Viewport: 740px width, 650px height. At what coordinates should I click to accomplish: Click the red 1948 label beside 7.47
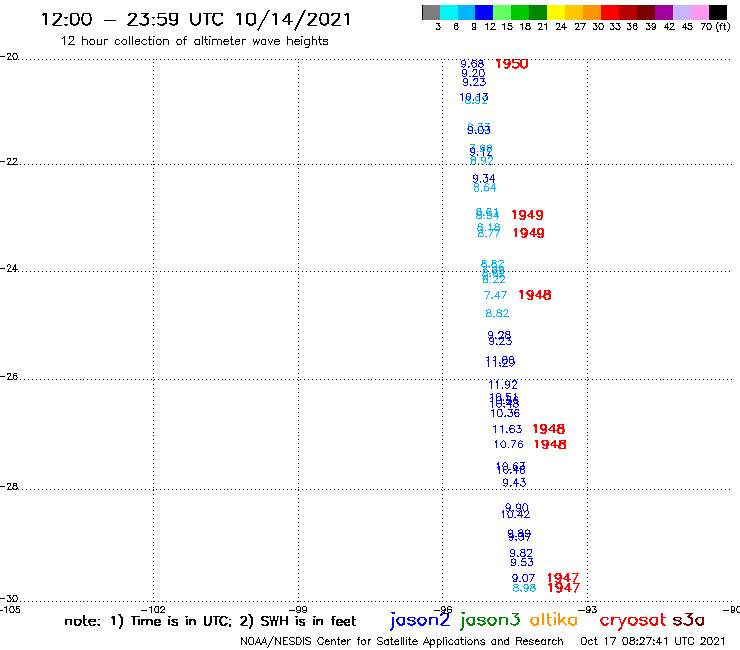click(x=535, y=295)
